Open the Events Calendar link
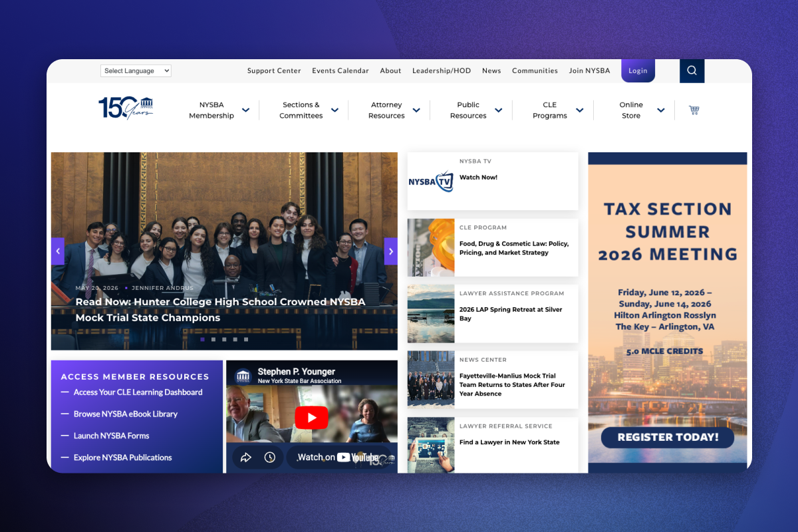Viewport: 798px width, 532px height. [340, 70]
